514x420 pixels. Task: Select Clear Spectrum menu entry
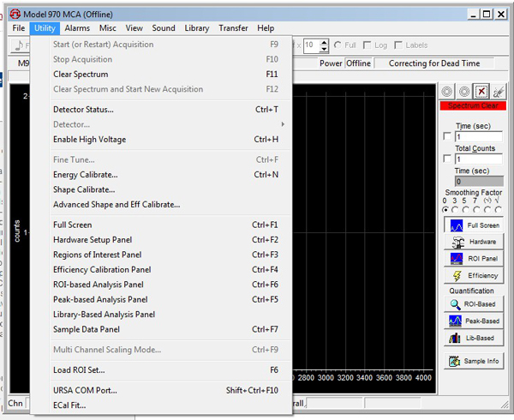click(81, 75)
